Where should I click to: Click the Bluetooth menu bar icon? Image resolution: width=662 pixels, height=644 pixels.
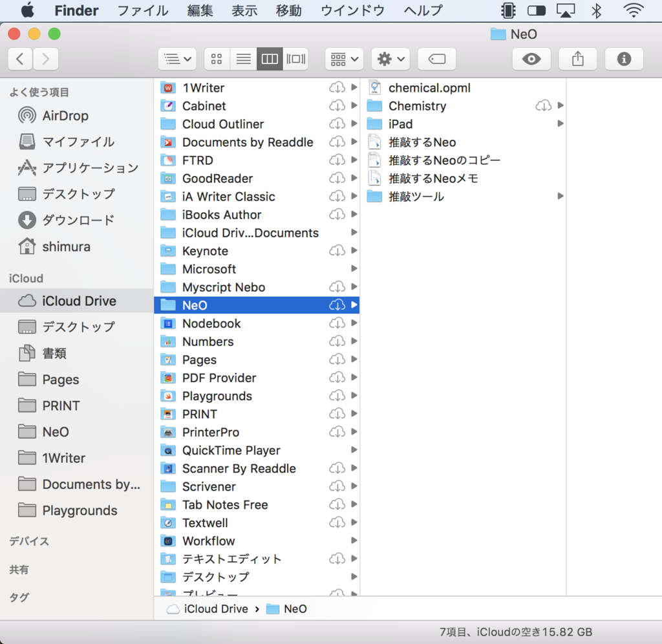(x=596, y=10)
